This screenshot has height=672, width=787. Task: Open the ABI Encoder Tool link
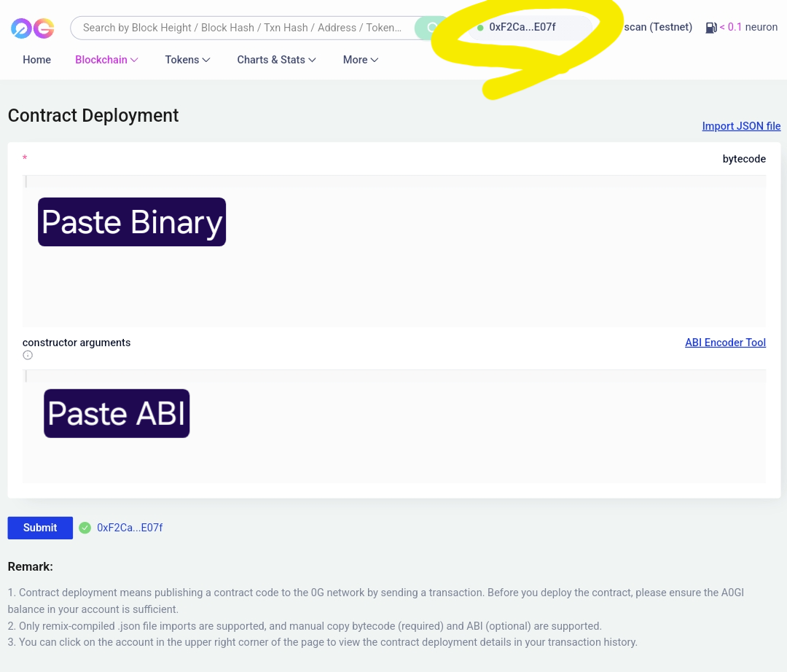[x=725, y=343]
